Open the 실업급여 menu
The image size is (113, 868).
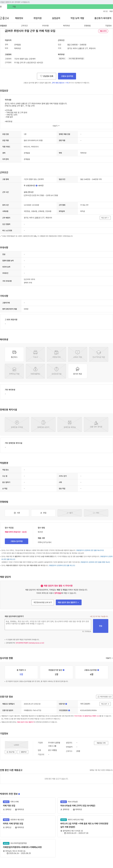pos(56,18)
